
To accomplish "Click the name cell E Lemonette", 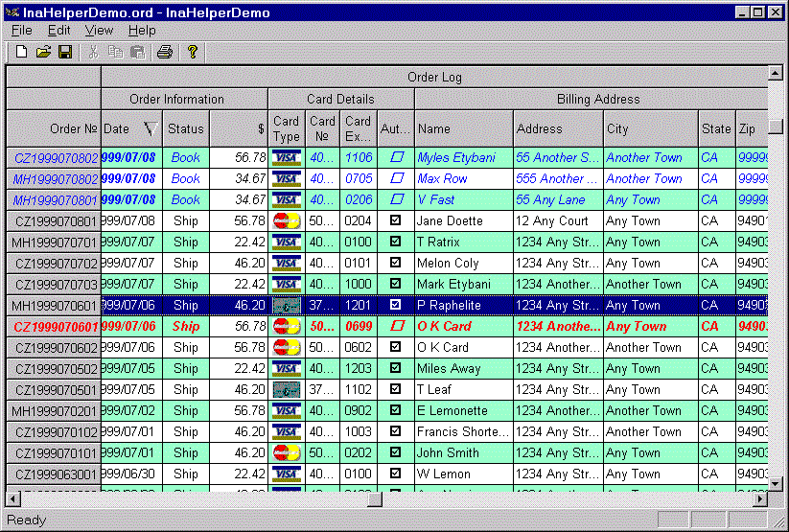I will (464, 410).
